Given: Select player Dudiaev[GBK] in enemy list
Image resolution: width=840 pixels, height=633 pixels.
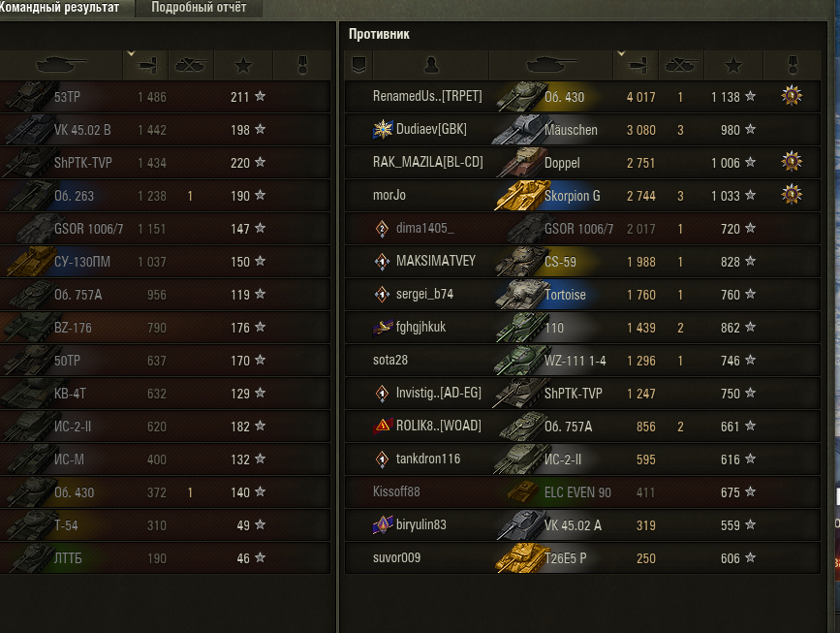Looking at the screenshot, I should click(x=431, y=129).
